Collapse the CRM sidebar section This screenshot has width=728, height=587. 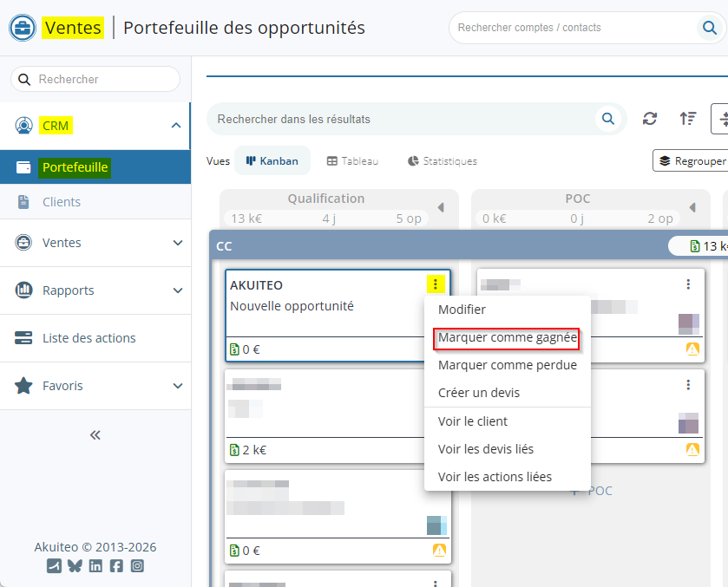pyautogui.click(x=176, y=126)
